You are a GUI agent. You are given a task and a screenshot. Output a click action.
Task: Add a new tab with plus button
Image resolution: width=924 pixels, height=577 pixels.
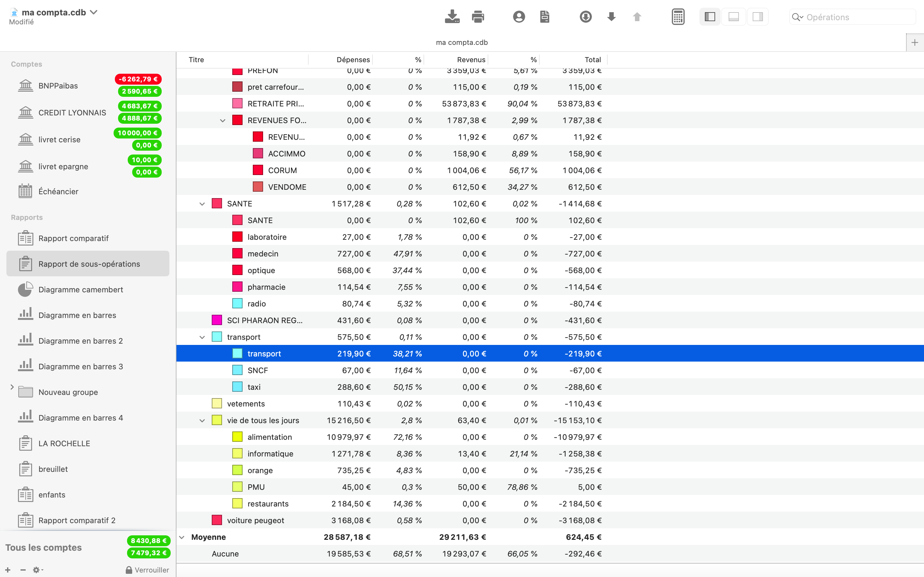(914, 42)
